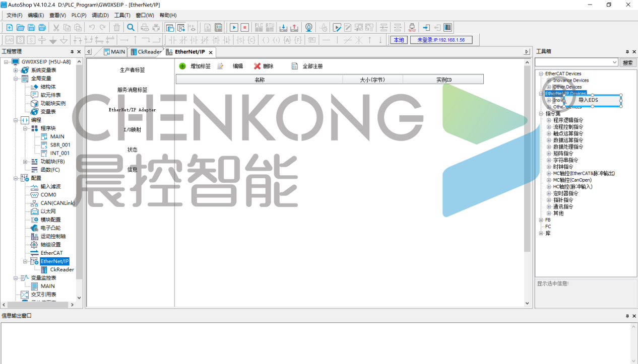The image size is (638, 364).
Task: Click the dark panel layout icon
Action: [x=448, y=27]
